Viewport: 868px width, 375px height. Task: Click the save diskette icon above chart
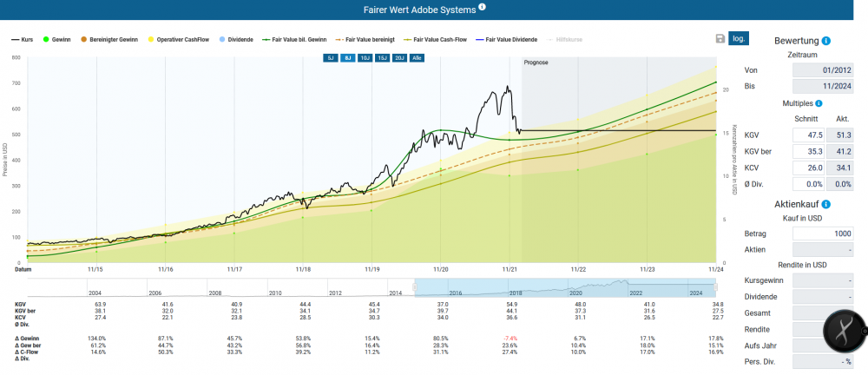point(720,38)
